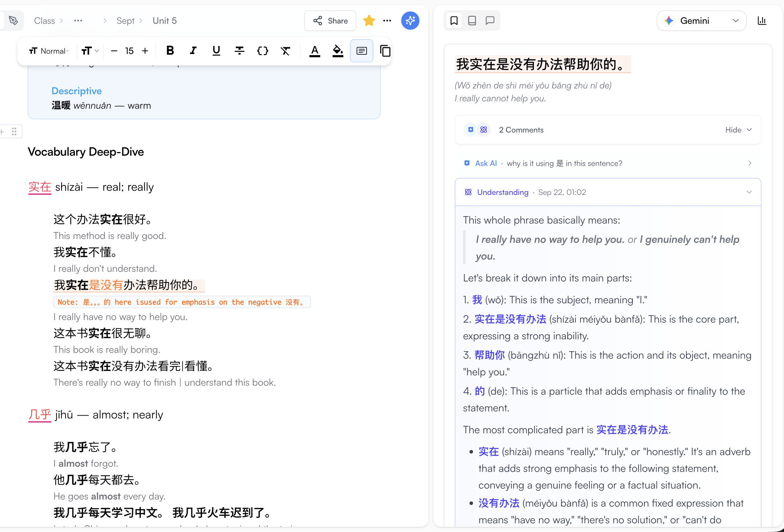The height and width of the screenshot is (532, 784).
Task: Open the overflow menu beside Share
Action: click(x=387, y=21)
